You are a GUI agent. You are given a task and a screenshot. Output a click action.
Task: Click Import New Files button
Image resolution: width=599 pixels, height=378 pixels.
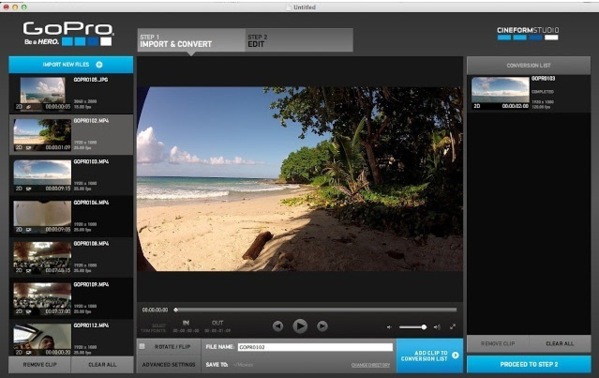71,65
